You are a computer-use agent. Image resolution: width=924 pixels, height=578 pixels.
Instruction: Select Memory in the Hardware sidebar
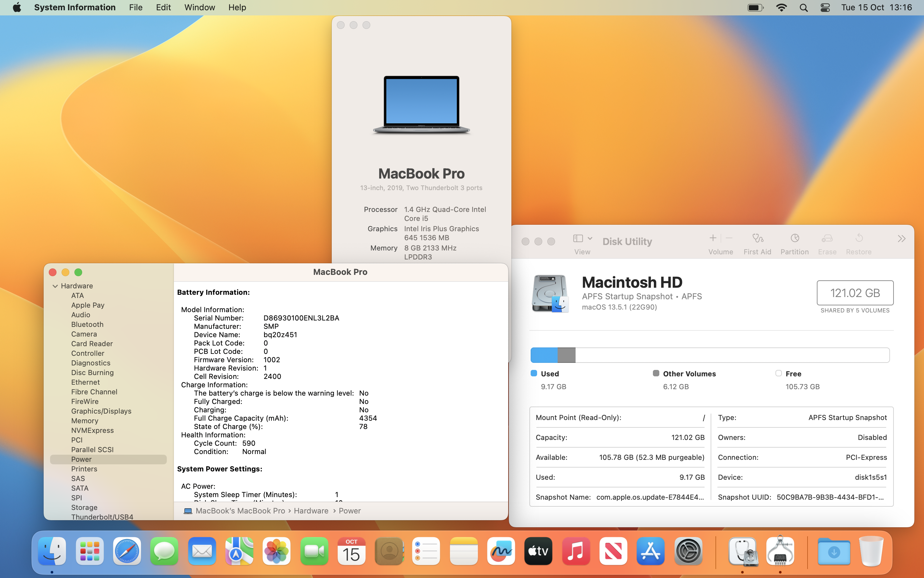(85, 421)
